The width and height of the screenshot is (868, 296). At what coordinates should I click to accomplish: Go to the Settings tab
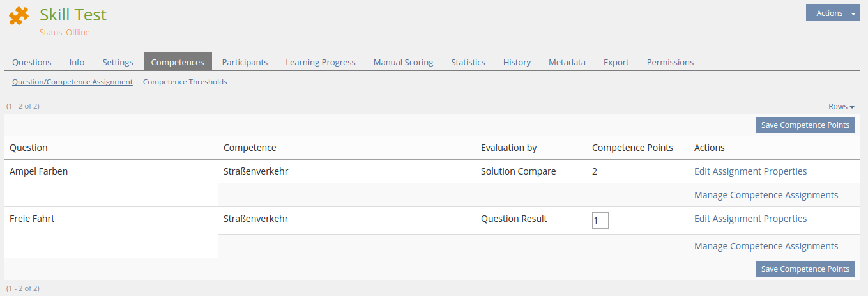point(118,62)
